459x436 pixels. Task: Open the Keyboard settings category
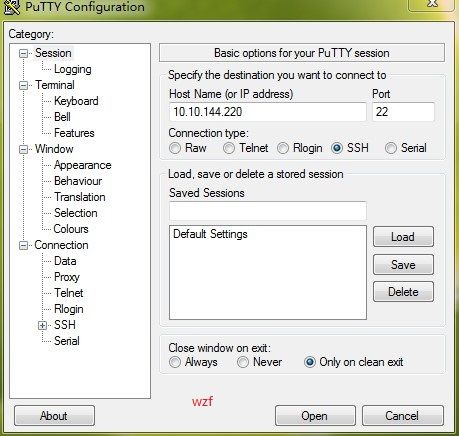click(76, 101)
